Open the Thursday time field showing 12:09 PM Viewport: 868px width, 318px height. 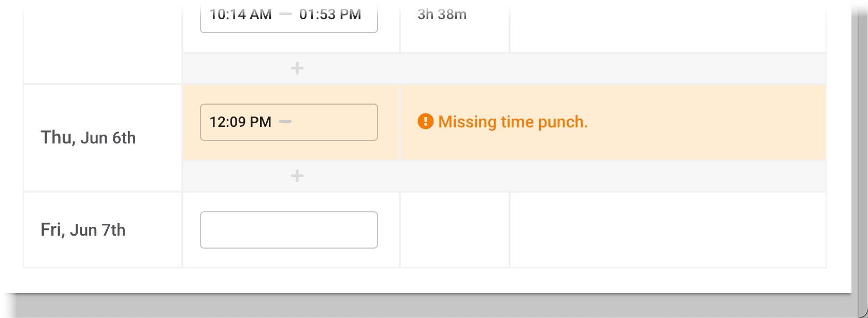tap(289, 122)
